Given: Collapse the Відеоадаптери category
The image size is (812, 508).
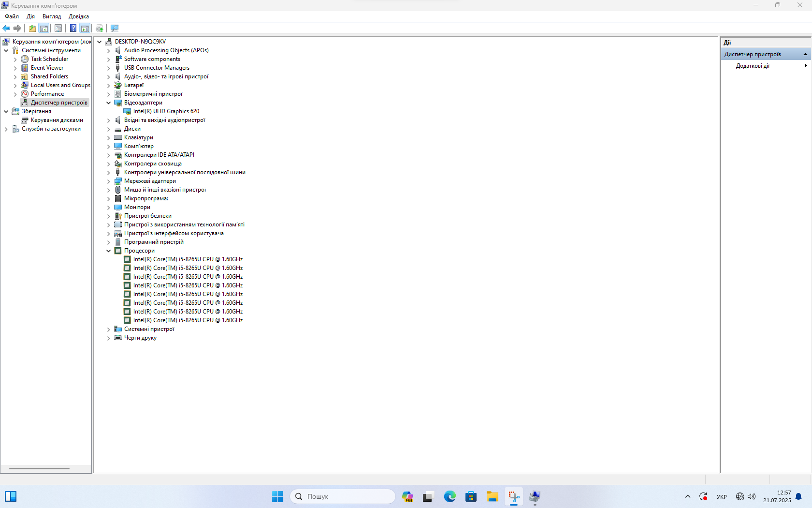Looking at the screenshot, I should click(109, 103).
